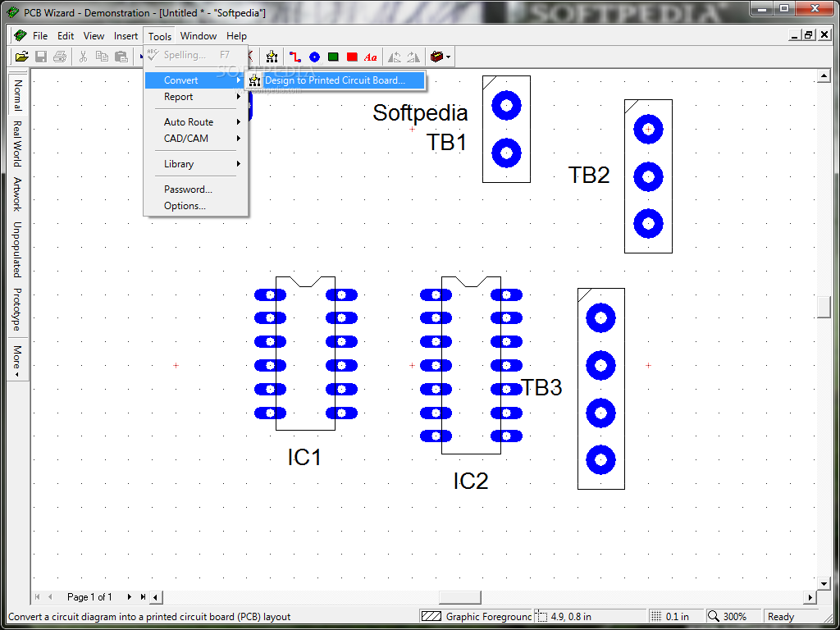Open the File menu

[40, 36]
